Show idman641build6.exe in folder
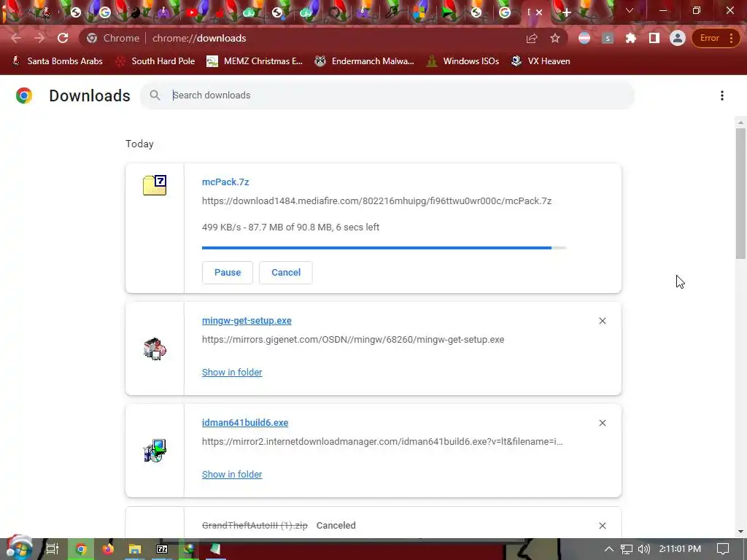This screenshot has width=747, height=560. click(x=232, y=474)
